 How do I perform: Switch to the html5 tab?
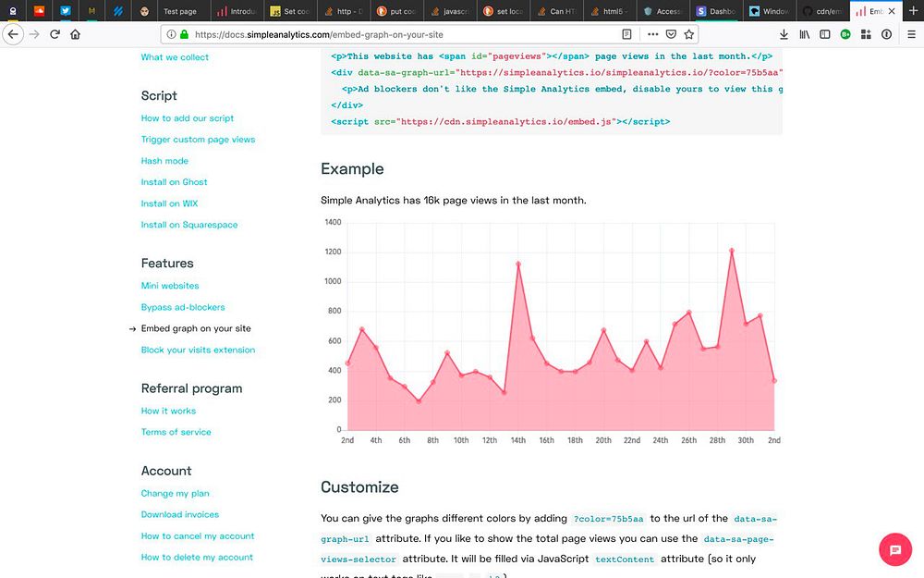pyautogui.click(x=609, y=10)
